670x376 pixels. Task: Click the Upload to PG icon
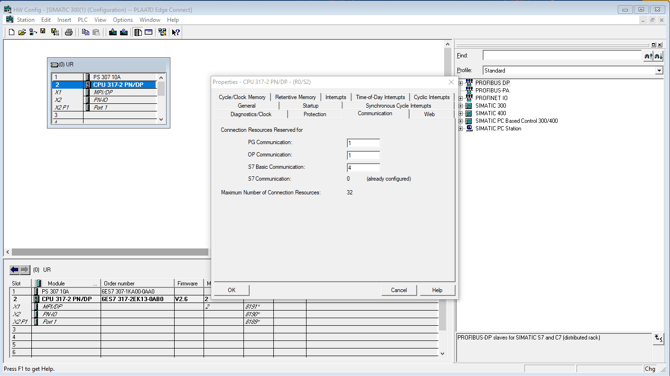click(x=124, y=32)
